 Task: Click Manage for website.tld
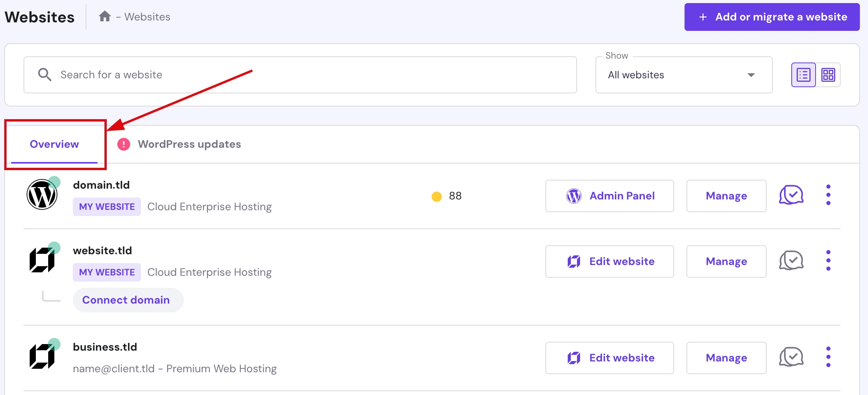[726, 261]
